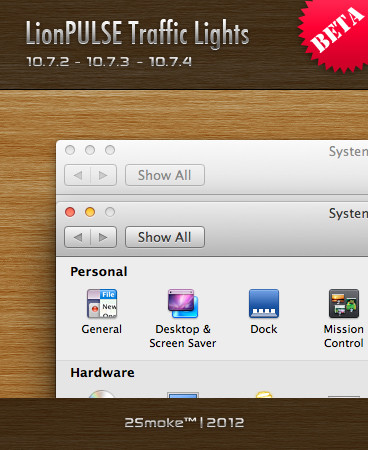This screenshot has height=450, width=368.
Task: Click the "Hardware" section heading
Action: 102,373
